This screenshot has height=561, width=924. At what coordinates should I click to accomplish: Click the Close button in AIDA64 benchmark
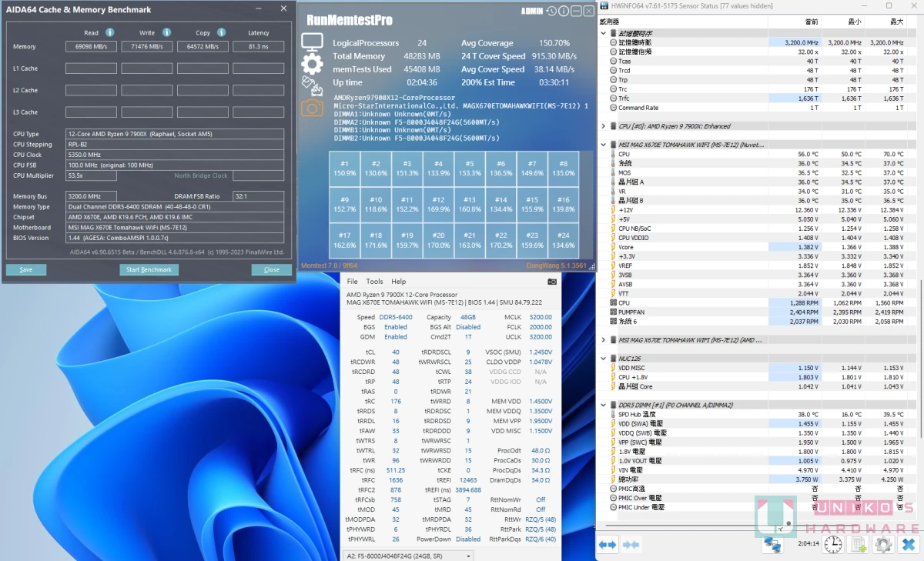coord(272,270)
